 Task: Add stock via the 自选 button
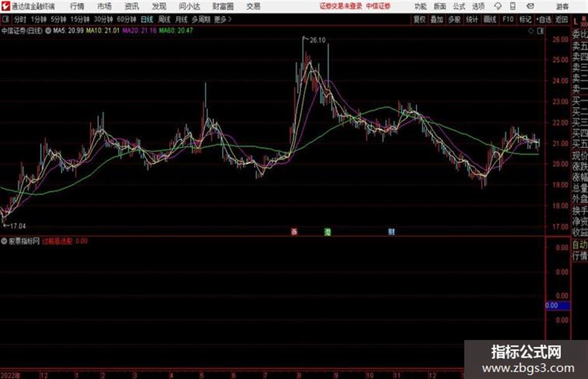tap(543, 19)
